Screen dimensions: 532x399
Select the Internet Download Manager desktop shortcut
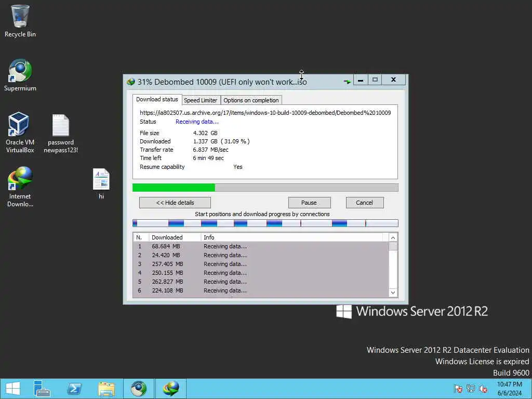point(20,187)
